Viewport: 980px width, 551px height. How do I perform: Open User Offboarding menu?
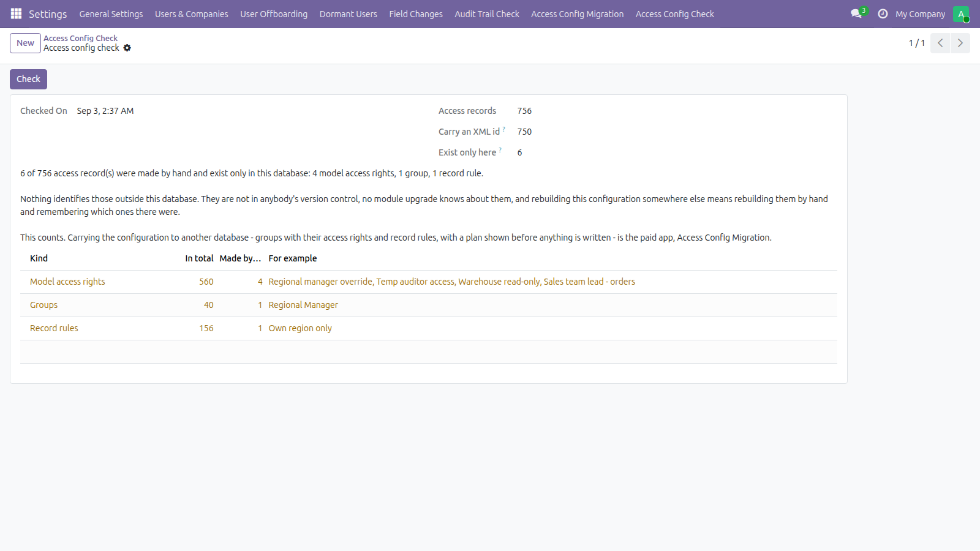click(x=274, y=14)
